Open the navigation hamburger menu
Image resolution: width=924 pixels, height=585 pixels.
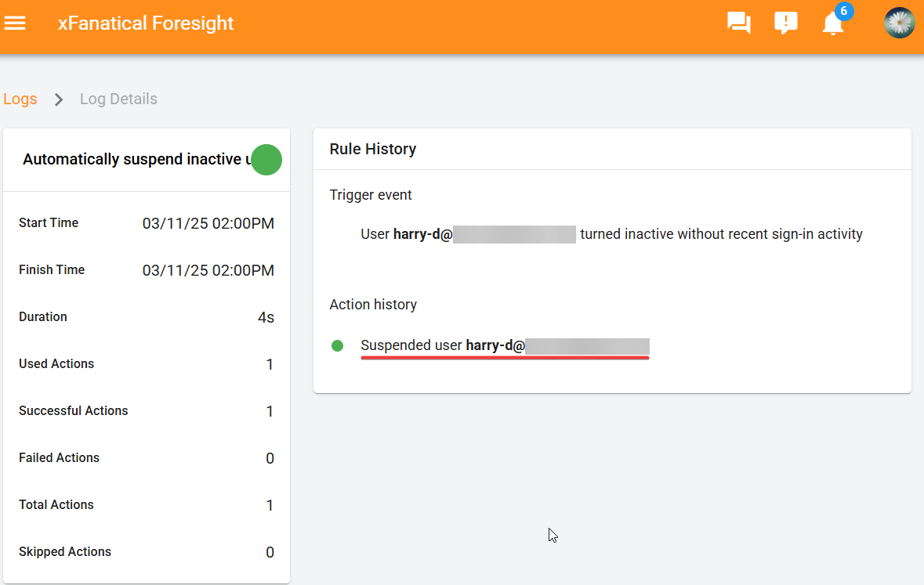16,23
